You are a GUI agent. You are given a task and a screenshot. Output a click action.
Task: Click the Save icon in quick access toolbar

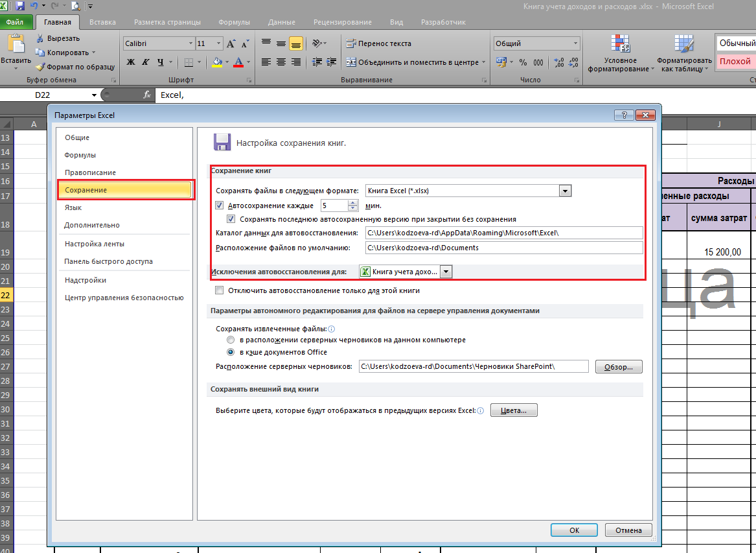pos(20,6)
